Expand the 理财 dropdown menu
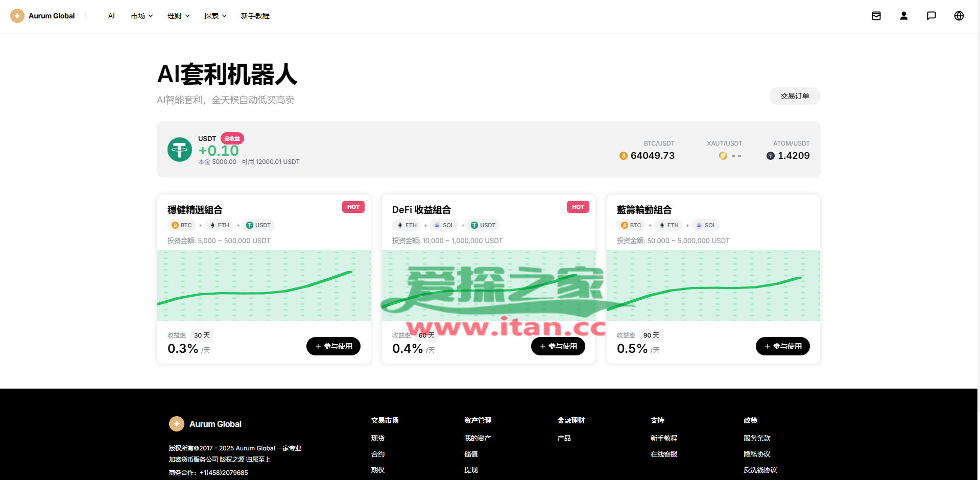 [179, 16]
